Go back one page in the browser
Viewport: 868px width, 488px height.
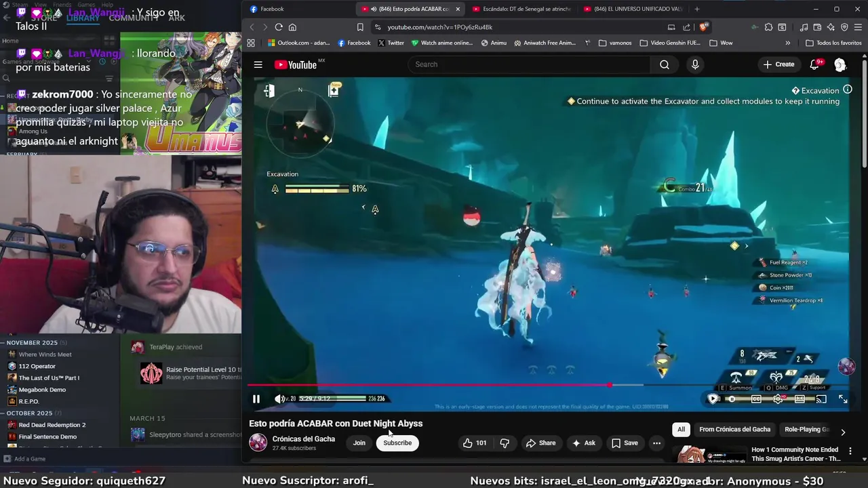tap(252, 27)
